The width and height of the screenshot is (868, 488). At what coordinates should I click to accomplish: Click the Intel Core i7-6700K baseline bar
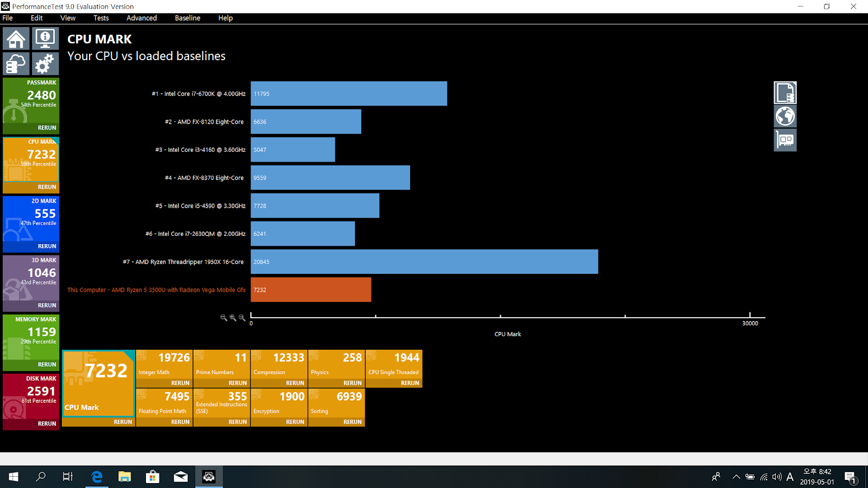(349, 94)
